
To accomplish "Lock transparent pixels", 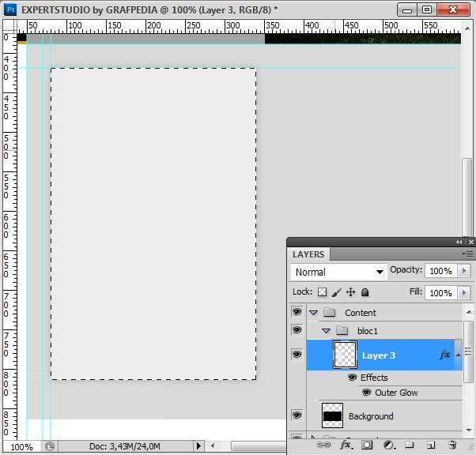I will [322, 291].
